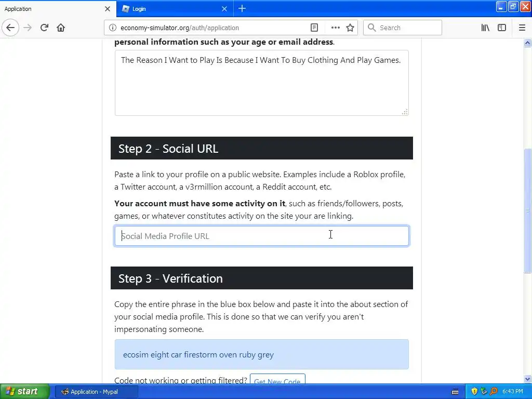Click the orange magnifier tray icon
The image size is (532, 399).
click(x=494, y=392)
